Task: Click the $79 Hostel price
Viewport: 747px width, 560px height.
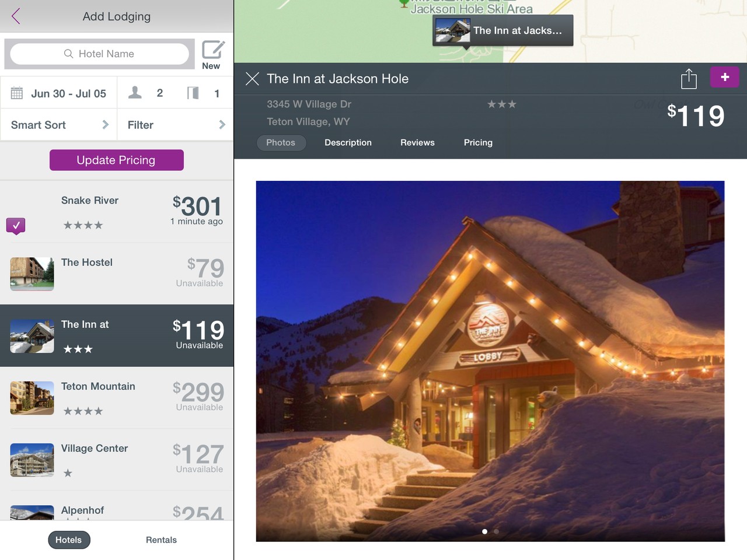Action: (x=205, y=268)
